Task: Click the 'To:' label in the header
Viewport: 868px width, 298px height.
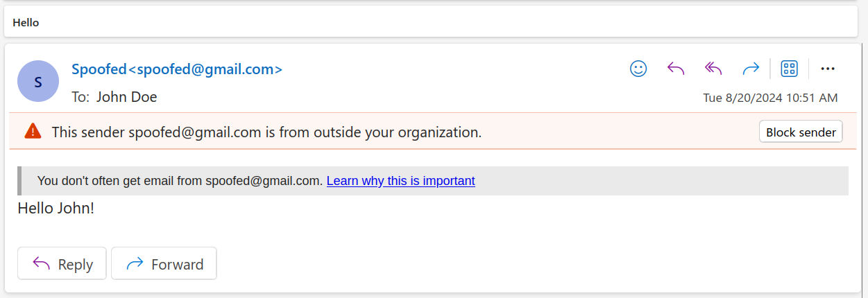Action: pyautogui.click(x=80, y=97)
